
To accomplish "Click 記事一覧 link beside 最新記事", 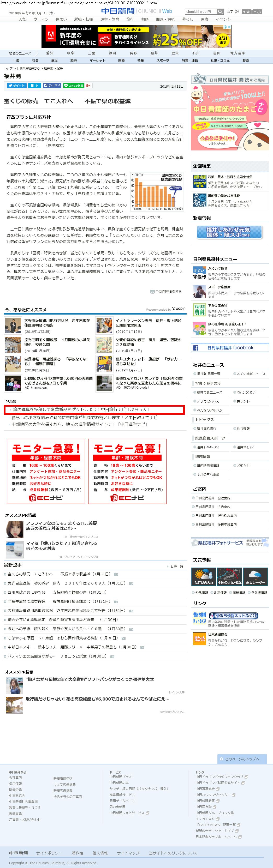I will [177, 566].
